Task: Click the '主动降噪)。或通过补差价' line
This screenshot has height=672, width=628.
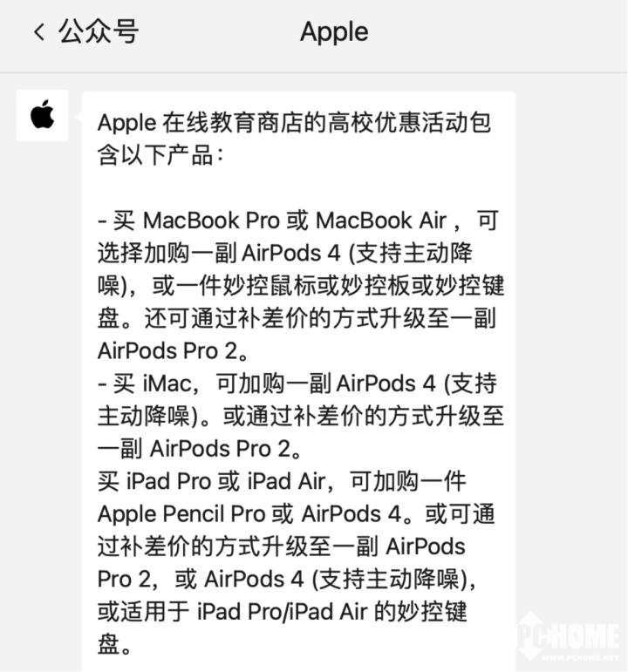Action: coord(301,416)
